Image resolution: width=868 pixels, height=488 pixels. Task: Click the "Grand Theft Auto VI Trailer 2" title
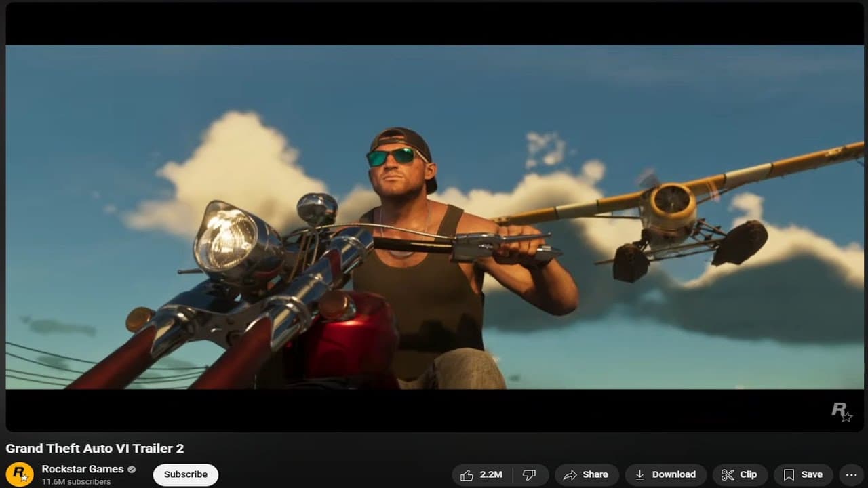coord(95,448)
